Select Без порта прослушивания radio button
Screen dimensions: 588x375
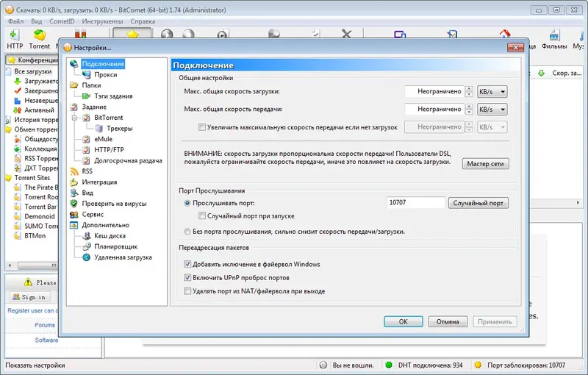pos(187,232)
